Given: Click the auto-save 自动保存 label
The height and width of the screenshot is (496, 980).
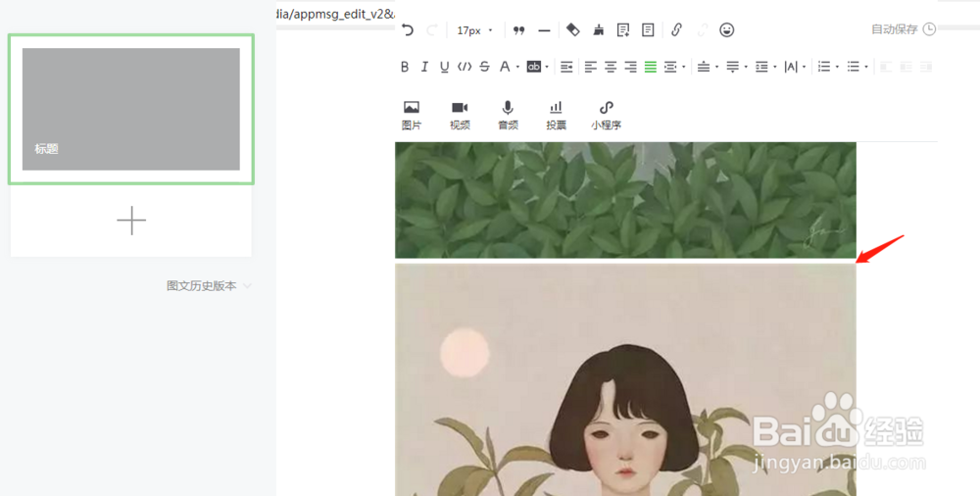Looking at the screenshot, I should [x=895, y=29].
